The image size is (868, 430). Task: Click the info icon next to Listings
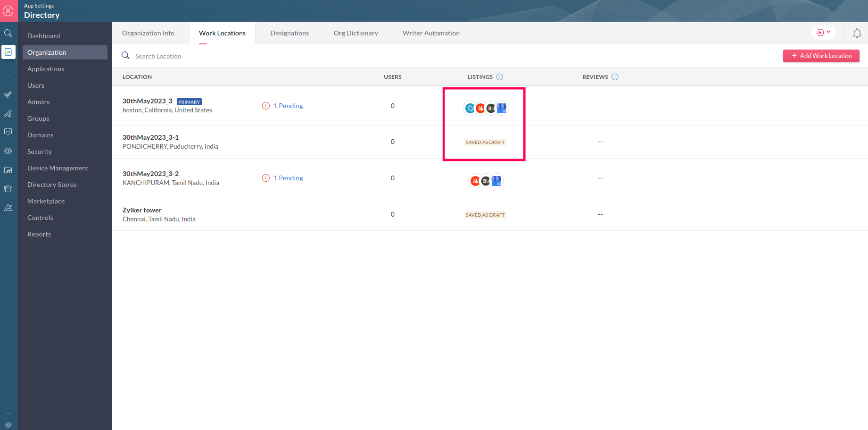point(500,77)
